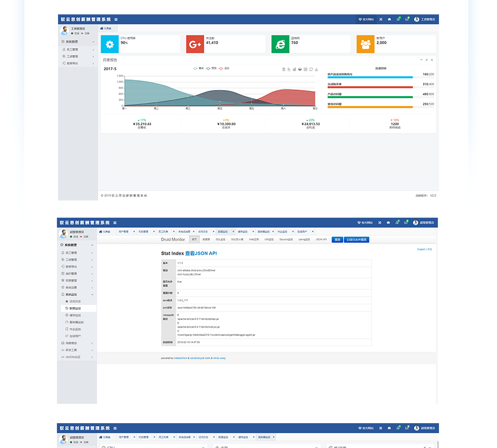Open user avatar menu in dashboard window header
This screenshot has height=448, width=497.
click(425, 19)
